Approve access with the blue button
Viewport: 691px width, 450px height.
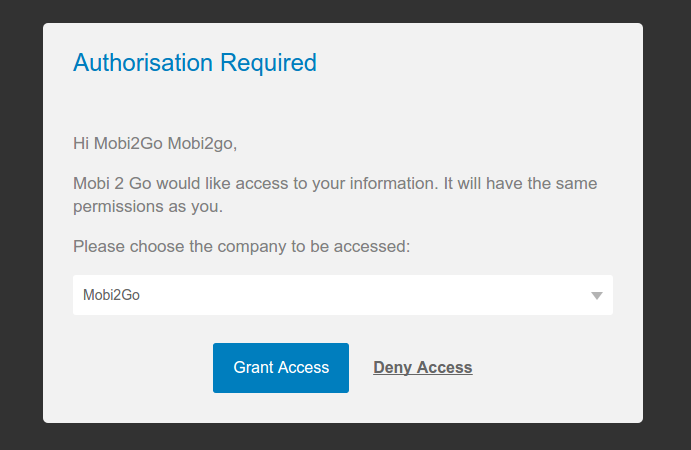(x=281, y=368)
